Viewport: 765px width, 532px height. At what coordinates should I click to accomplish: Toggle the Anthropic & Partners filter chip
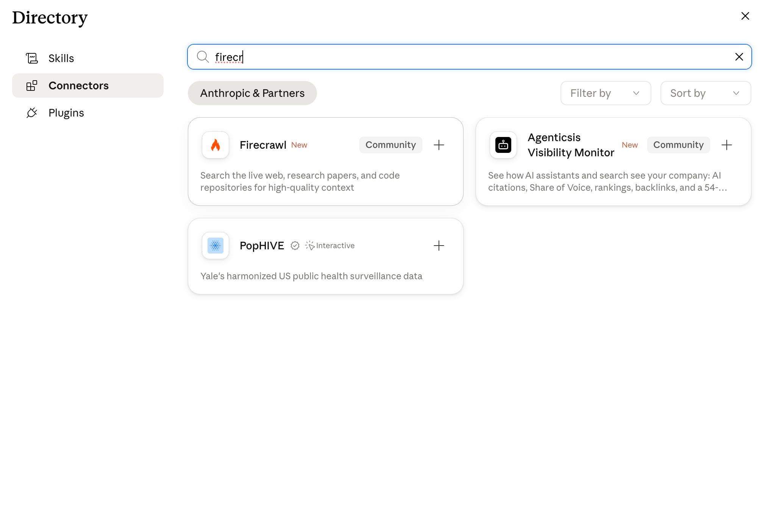click(x=252, y=93)
